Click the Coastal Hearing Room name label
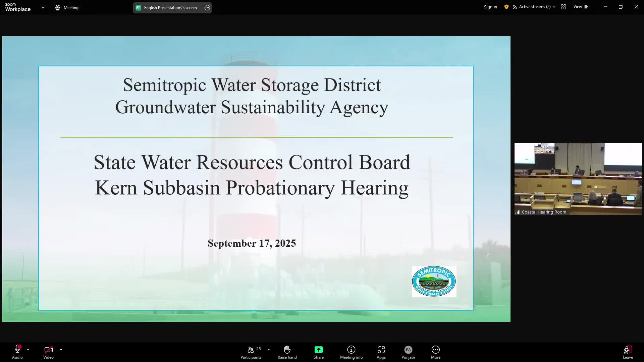Screen dimensions: 644x362 tap(544, 212)
